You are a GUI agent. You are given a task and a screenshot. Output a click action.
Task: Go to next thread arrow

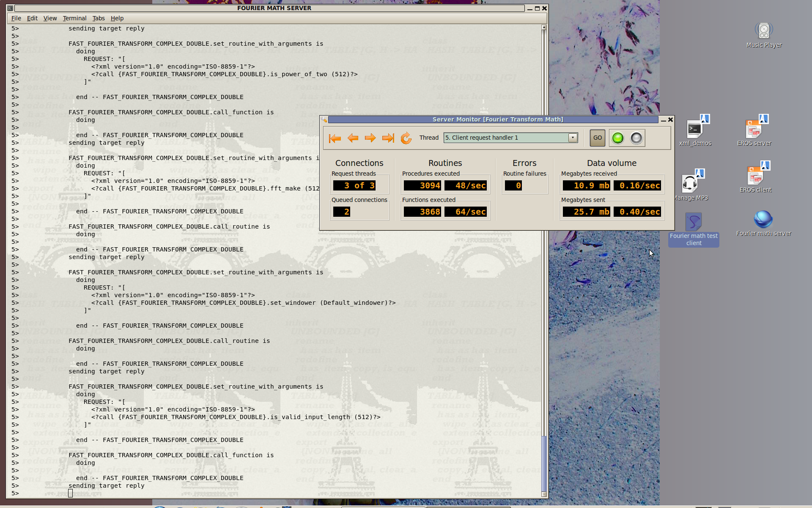pos(370,138)
